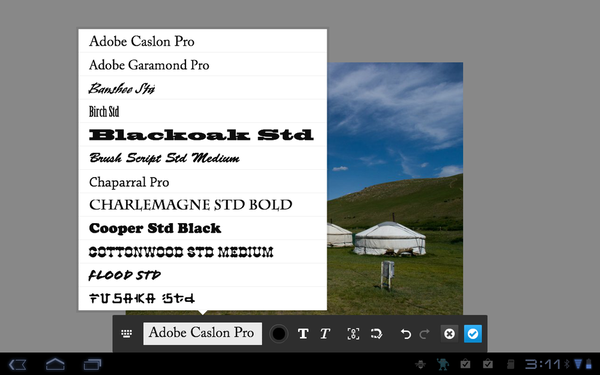Toggle italic text style

[x=325, y=334]
